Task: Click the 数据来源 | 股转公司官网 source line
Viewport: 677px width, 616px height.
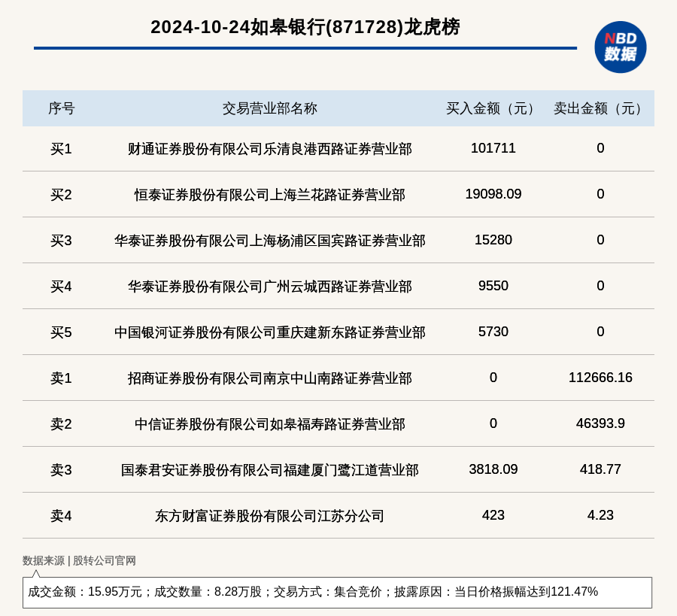Action: [80, 560]
